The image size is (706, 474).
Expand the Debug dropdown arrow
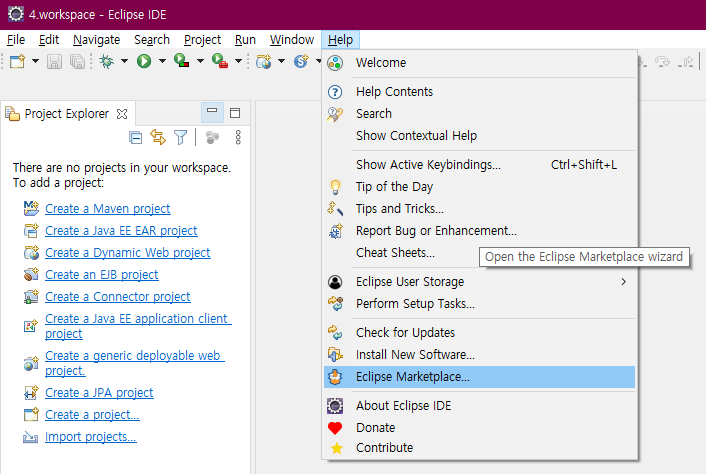(124, 61)
